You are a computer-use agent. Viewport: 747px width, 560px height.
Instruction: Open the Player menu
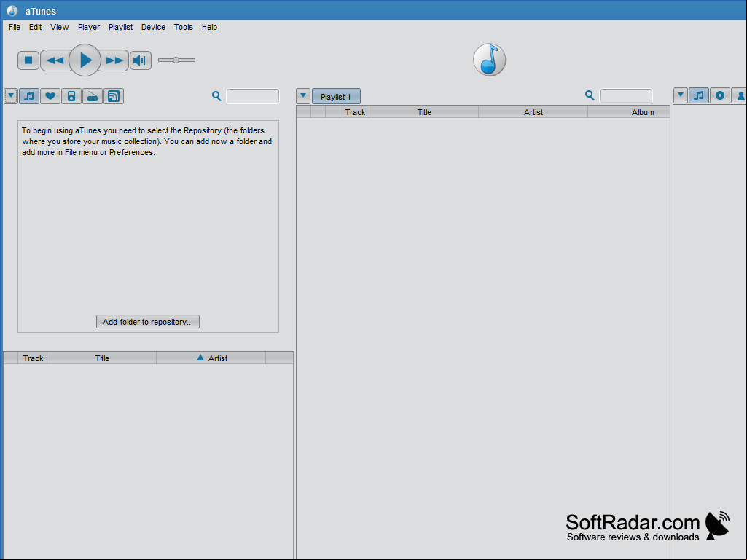click(89, 27)
